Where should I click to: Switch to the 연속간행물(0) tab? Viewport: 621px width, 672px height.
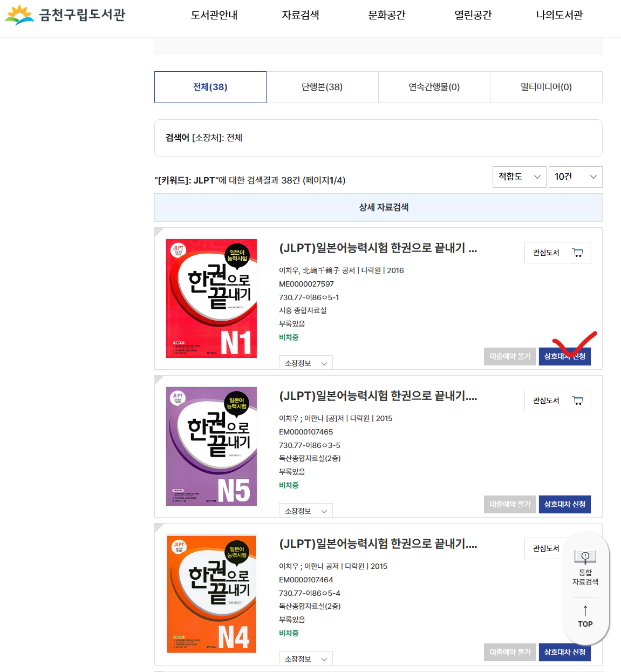point(434,87)
